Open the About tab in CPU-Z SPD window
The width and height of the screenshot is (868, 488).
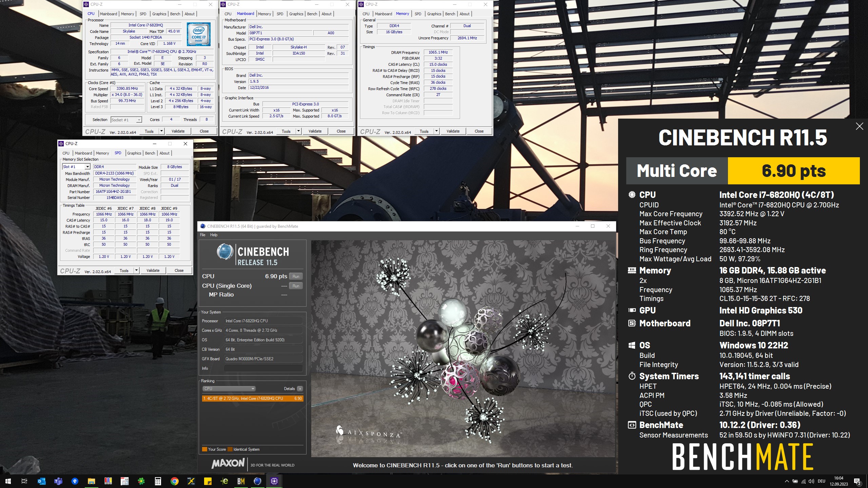tap(164, 153)
